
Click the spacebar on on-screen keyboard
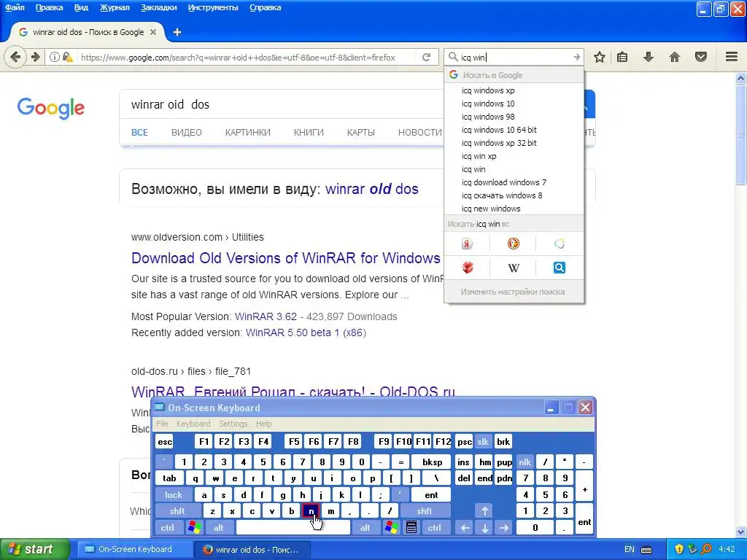pyautogui.click(x=293, y=528)
